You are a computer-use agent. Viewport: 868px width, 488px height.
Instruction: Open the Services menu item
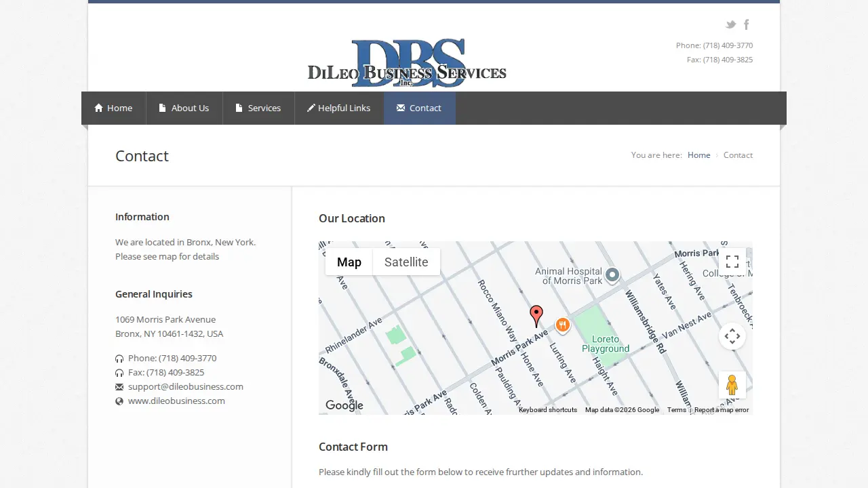click(x=258, y=108)
